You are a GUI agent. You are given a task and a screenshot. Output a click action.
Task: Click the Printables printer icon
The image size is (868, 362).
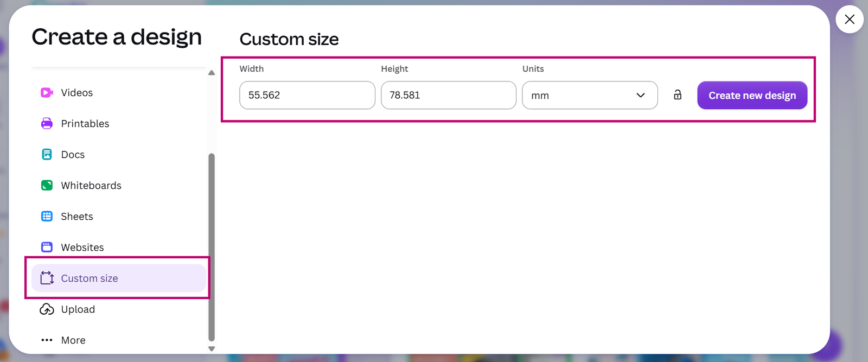pos(47,124)
